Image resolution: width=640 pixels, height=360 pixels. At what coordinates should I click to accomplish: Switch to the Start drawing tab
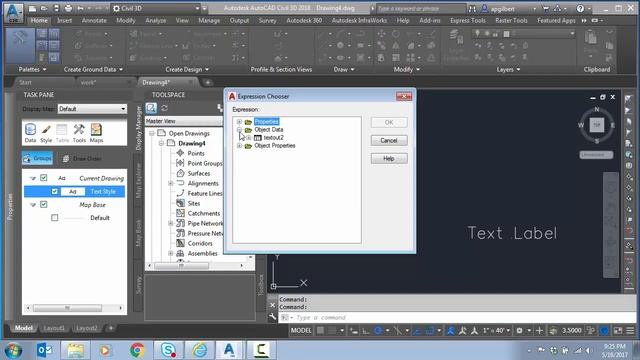pos(25,82)
